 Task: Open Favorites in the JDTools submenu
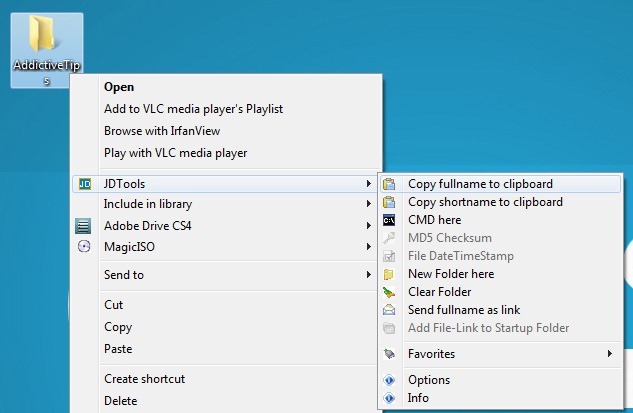point(501,354)
